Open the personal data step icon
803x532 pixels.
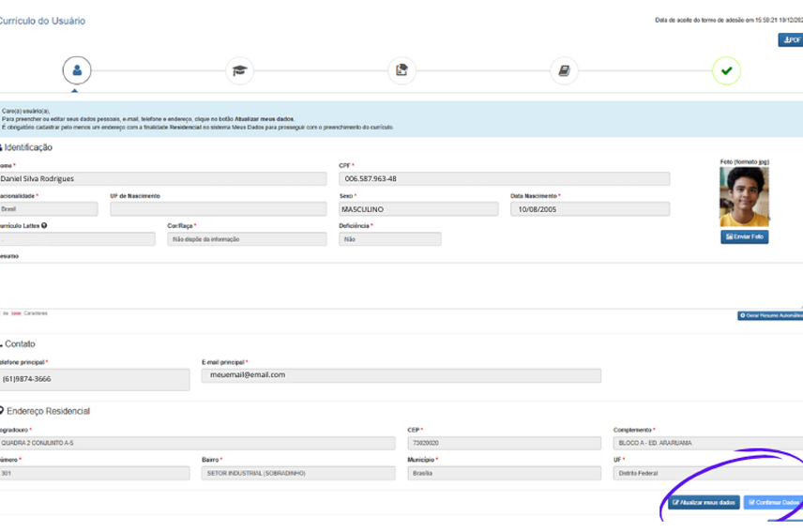(77, 70)
